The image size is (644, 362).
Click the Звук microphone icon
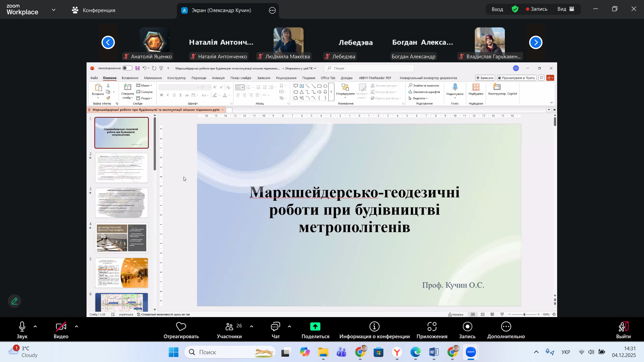pos(22,327)
